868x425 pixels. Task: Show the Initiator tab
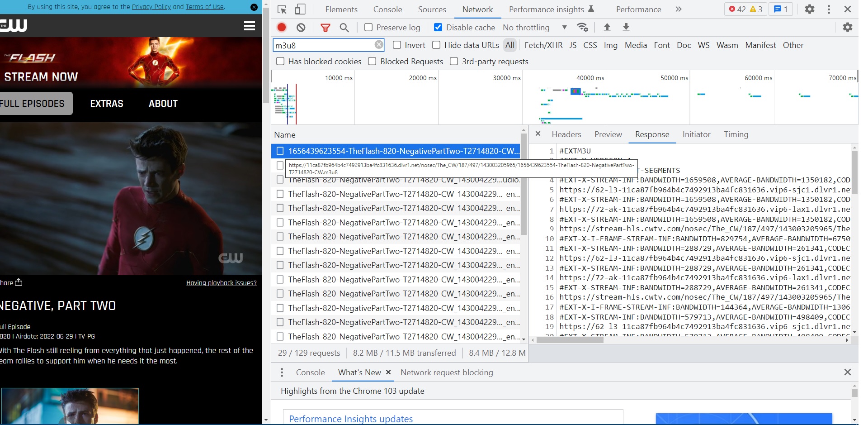click(x=696, y=134)
